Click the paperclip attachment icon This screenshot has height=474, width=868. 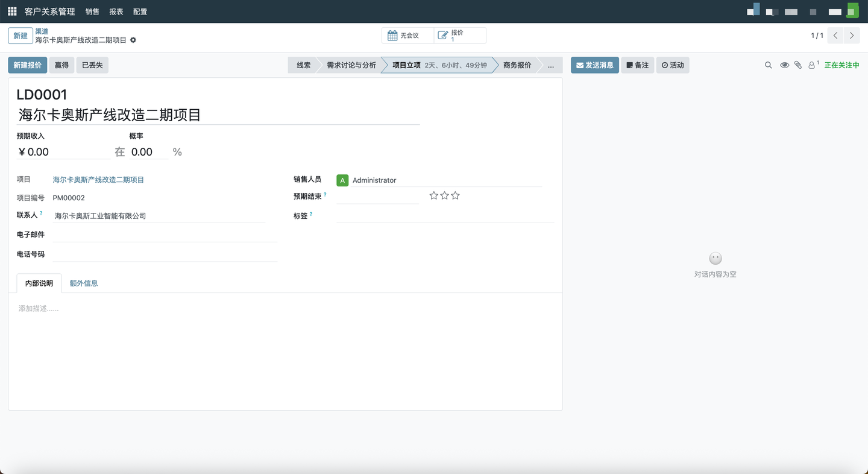coord(798,65)
